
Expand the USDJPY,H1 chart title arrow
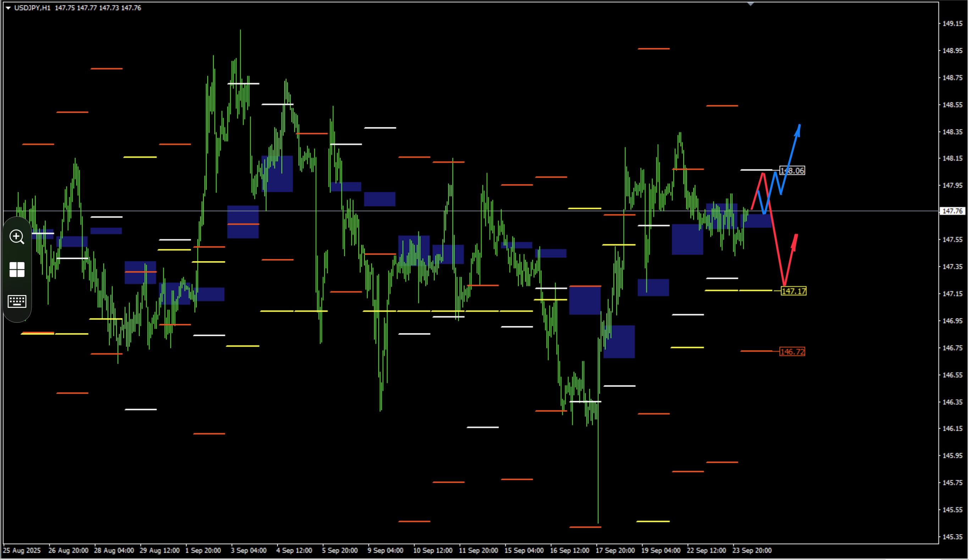[x=8, y=8]
